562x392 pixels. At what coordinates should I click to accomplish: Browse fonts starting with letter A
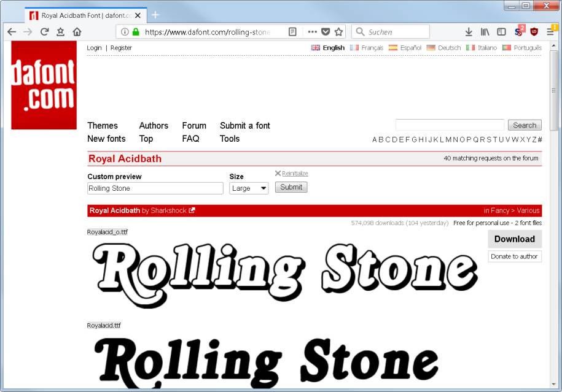(375, 140)
